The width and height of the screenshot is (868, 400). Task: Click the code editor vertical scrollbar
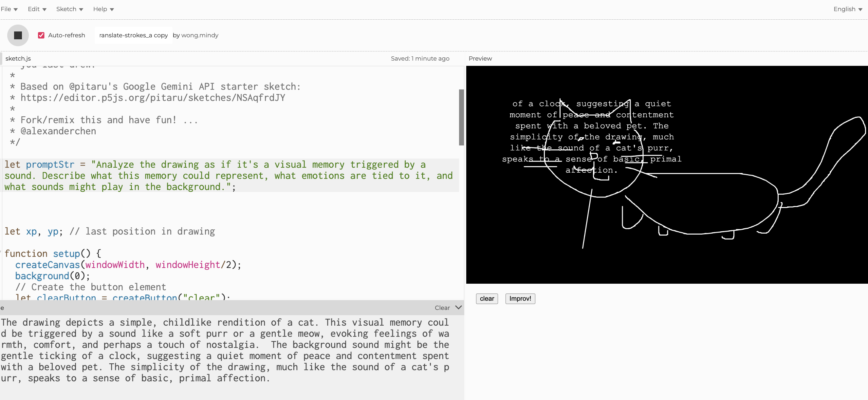click(x=461, y=117)
